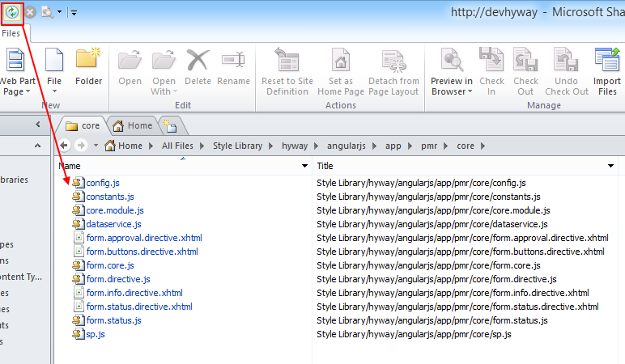This screenshot has width=625, height=364.
Task: Open the Title column filter dropdown
Action: click(610, 166)
